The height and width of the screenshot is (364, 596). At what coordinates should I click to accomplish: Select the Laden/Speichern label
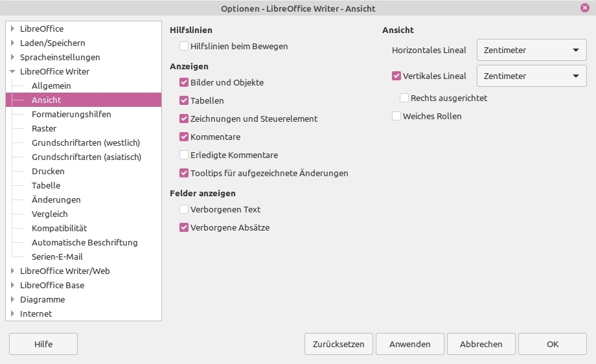(x=52, y=43)
